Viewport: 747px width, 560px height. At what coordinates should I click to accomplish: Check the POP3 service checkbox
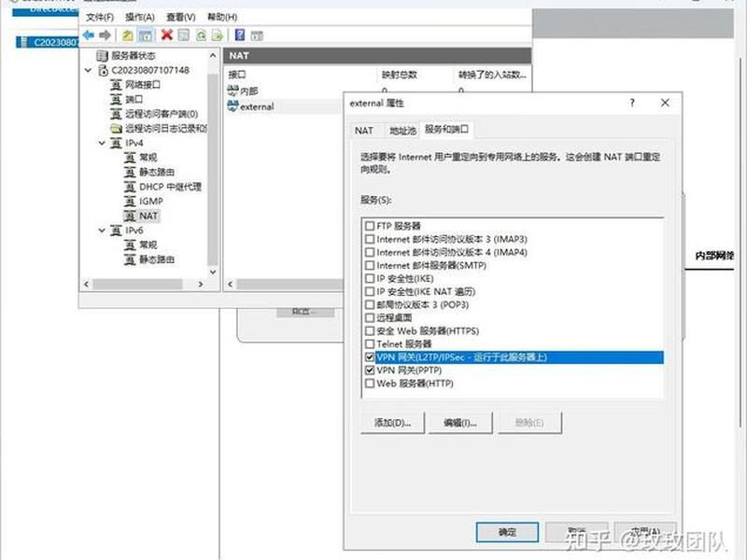[x=370, y=305]
